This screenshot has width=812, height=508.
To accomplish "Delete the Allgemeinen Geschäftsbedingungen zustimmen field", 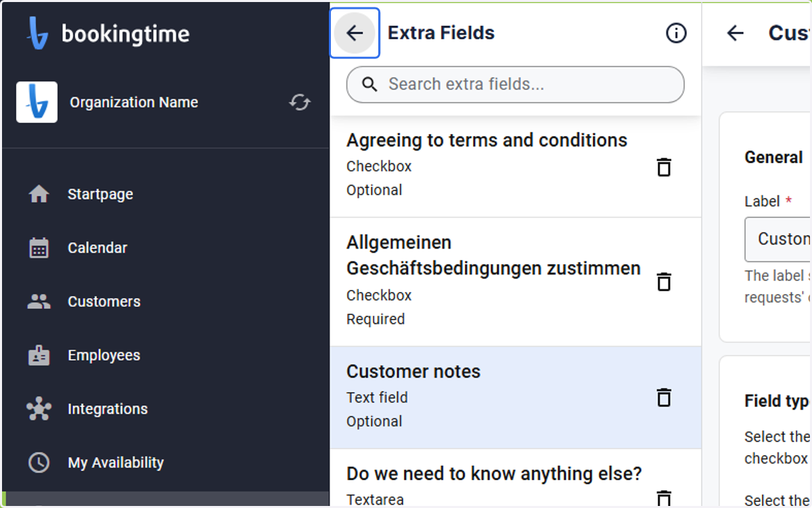I will [x=664, y=282].
